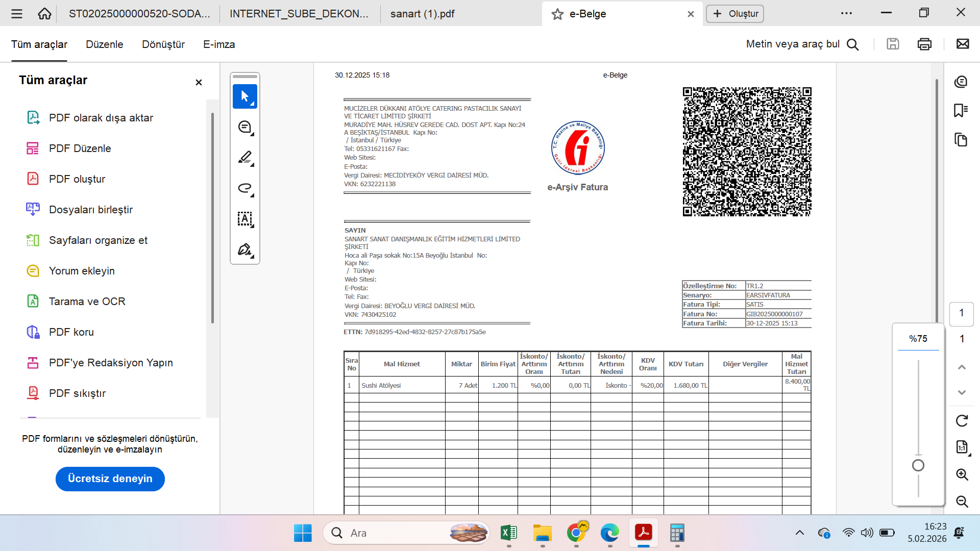The image size is (980, 551).
Task: Click the current page number box
Action: (x=962, y=313)
